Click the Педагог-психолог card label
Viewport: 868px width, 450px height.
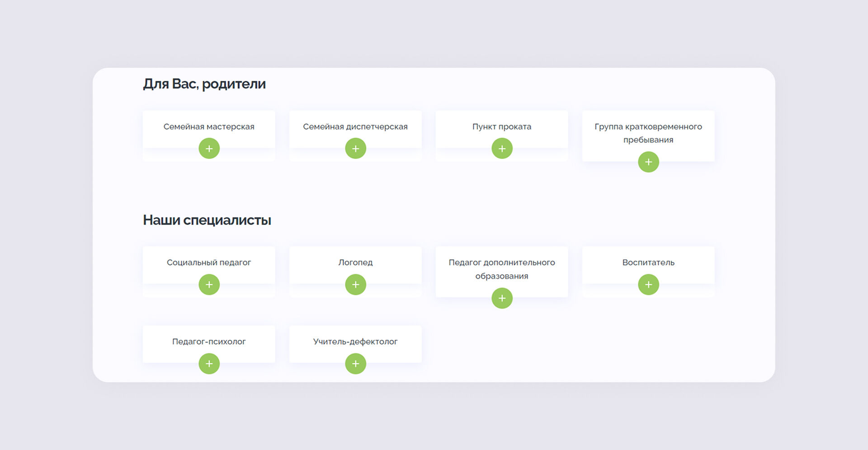click(209, 342)
